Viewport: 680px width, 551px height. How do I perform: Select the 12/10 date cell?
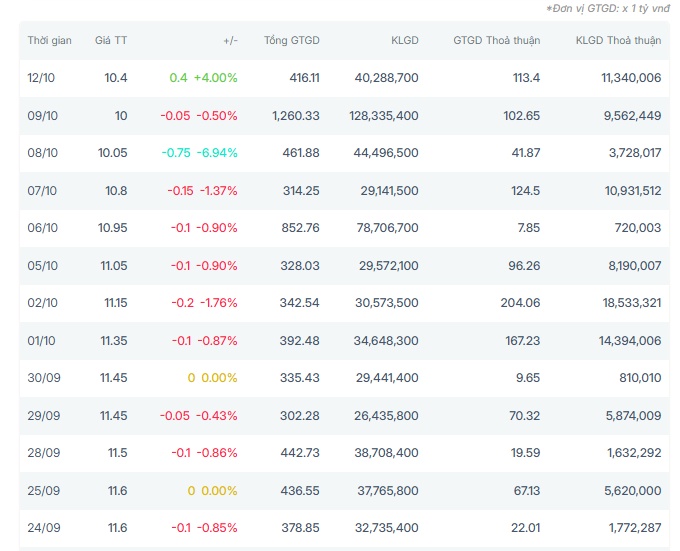41,78
